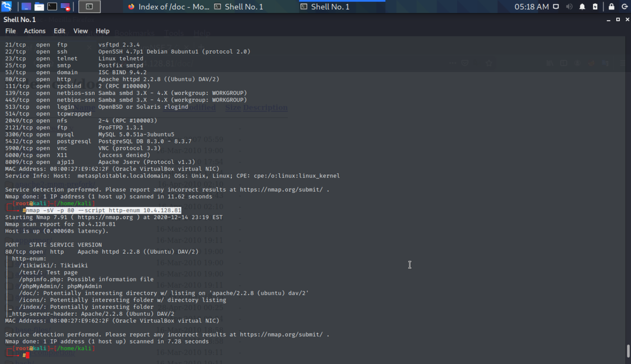Click the '/test/: Test page' line
Viewport: 631px width, 364px height.
pos(48,272)
